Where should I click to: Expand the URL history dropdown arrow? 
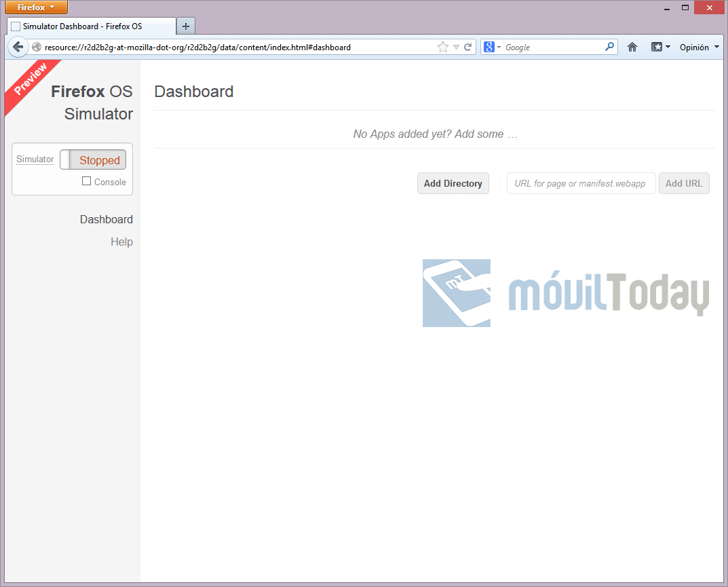pyautogui.click(x=457, y=48)
